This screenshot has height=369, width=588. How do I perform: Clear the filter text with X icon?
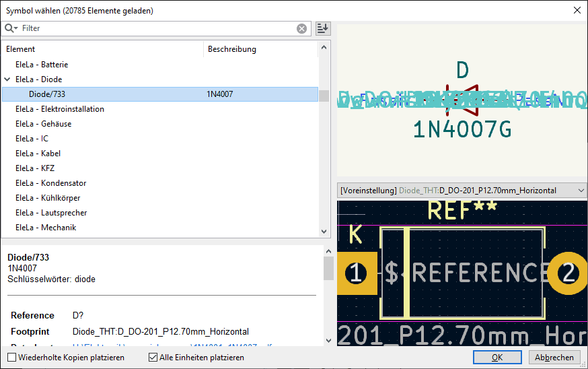pyautogui.click(x=302, y=28)
